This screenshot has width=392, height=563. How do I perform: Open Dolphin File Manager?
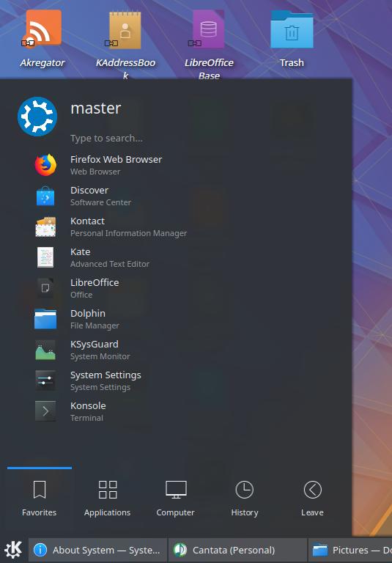[176, 319]
